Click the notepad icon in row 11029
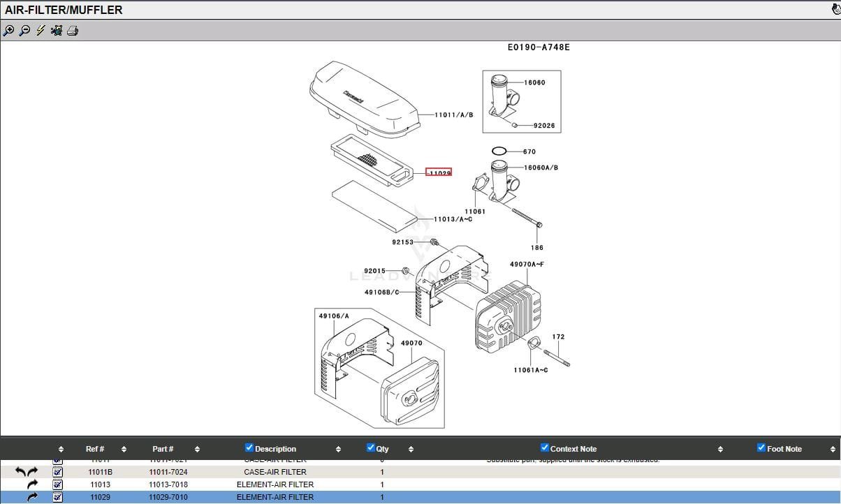 (x=58, y=497)
